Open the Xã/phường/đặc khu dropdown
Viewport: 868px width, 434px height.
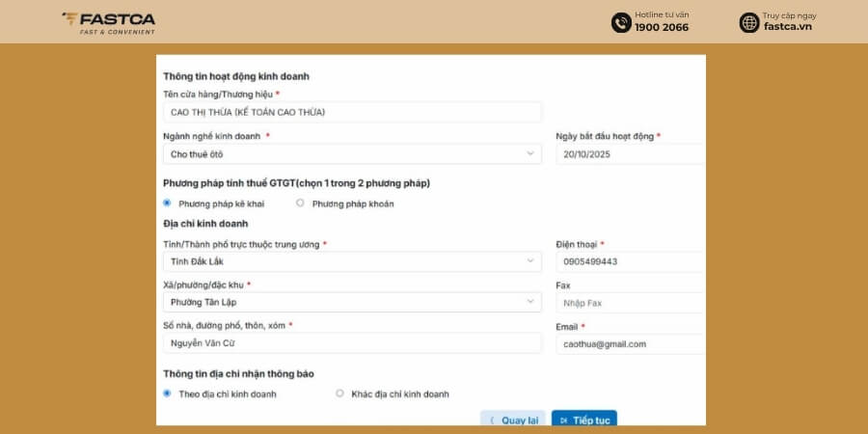352,302
